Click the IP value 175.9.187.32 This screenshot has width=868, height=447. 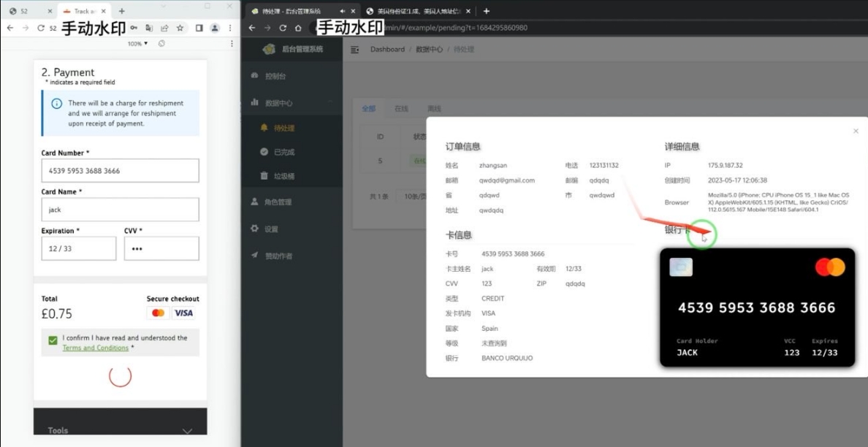(x=726, y=165)
